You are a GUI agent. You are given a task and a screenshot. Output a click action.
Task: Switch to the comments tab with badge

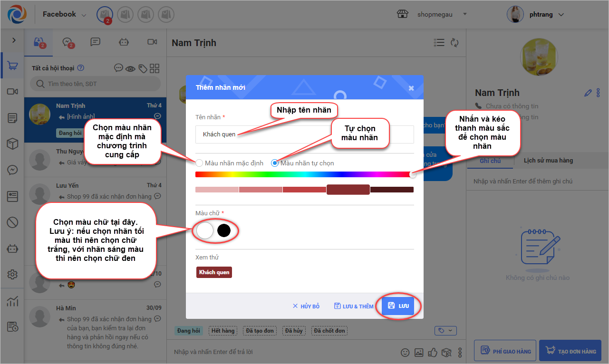coord(68,42)
